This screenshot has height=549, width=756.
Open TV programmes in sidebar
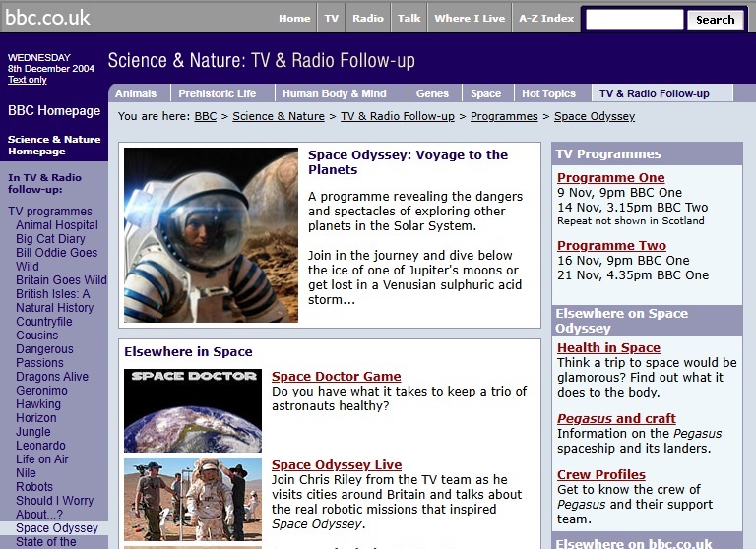coord(50,212)
